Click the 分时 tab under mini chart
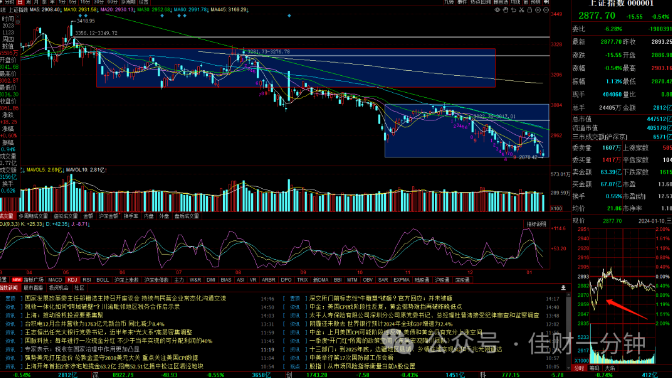This screenshot has width=672, height=378. click(x=579, y=368)
